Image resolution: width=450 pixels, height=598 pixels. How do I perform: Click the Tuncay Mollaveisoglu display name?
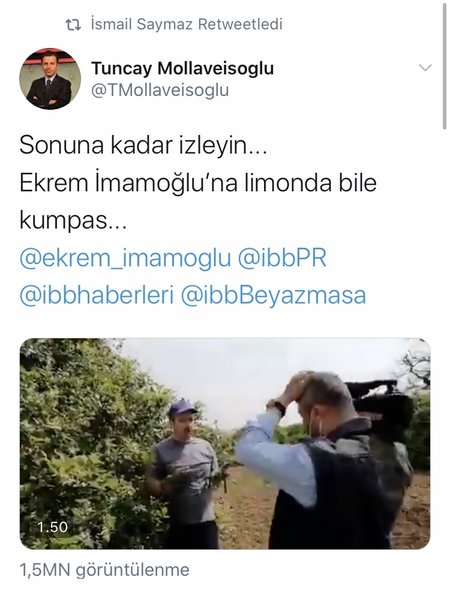(182, 69)
